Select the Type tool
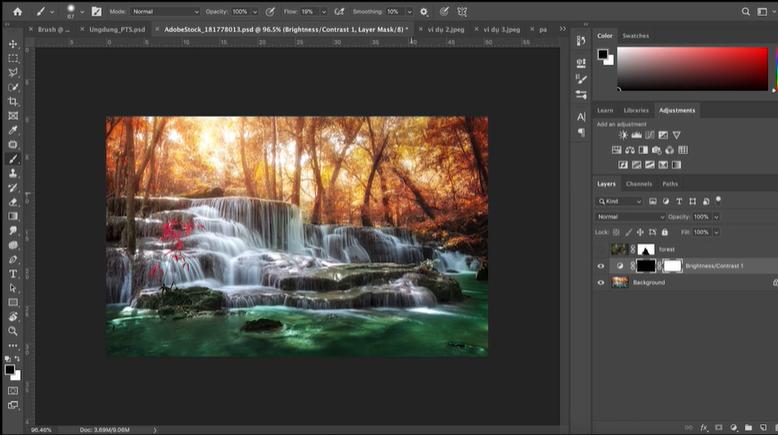 (x=13, y=273)
